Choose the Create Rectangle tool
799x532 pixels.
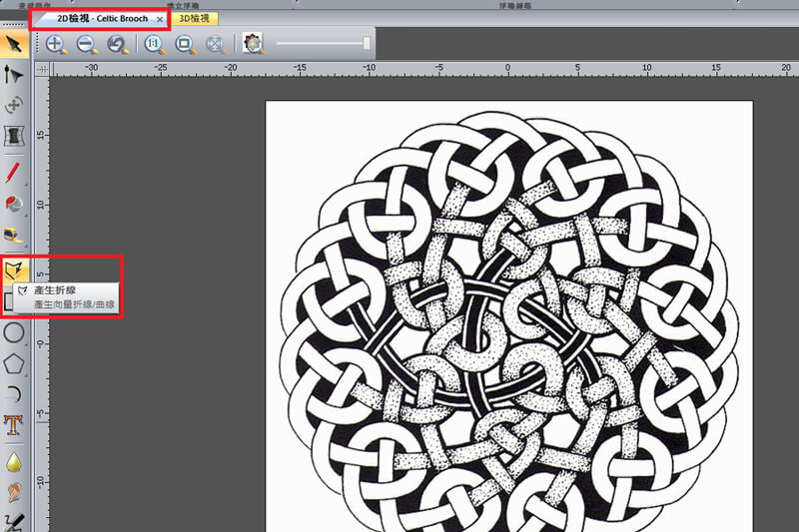(x=7, y=300)
